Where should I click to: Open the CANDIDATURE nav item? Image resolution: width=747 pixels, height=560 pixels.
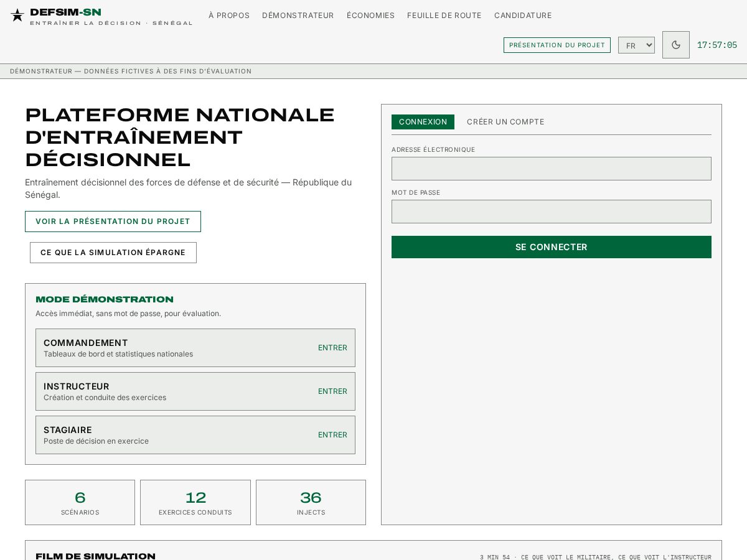point(523,16)
